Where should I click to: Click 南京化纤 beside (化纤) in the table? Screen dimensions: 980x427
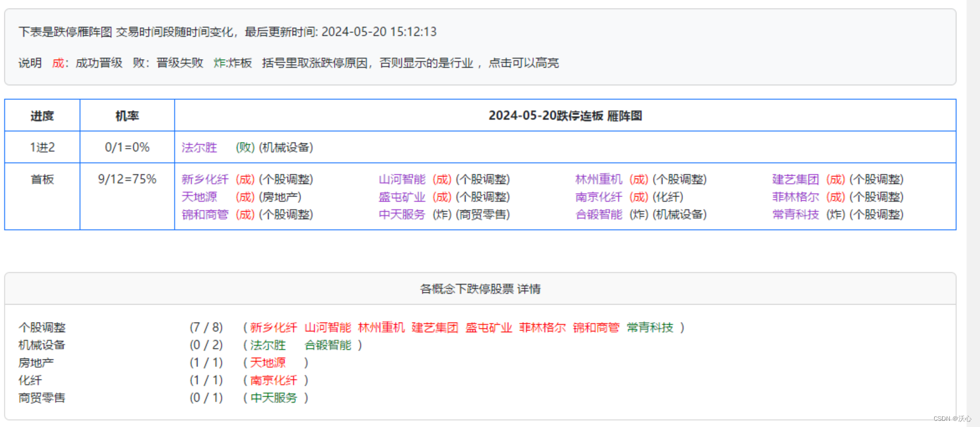coord(599,197)
